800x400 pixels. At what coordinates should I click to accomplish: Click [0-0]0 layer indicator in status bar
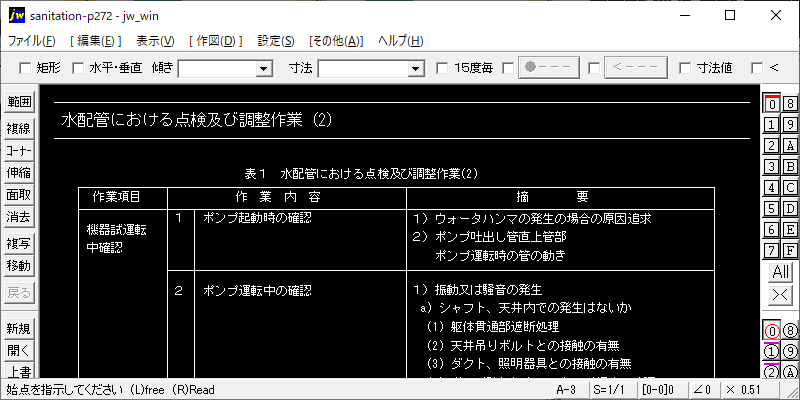coord(662,390)
